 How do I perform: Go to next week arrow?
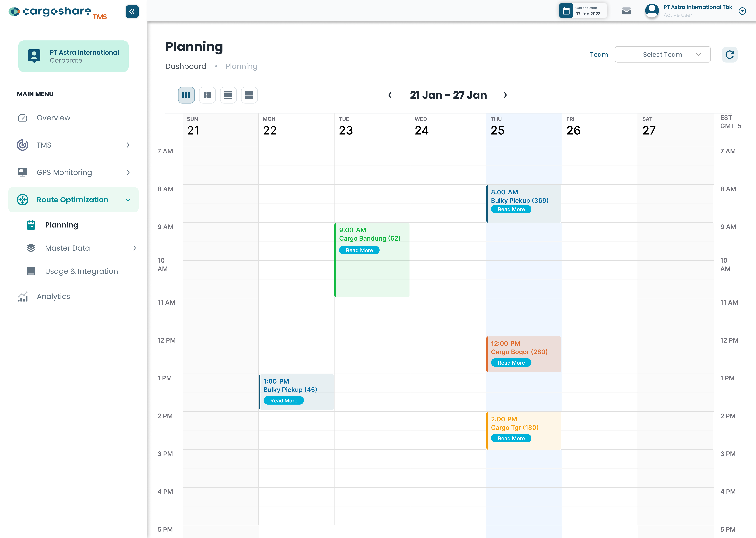[x=505, y=95]
